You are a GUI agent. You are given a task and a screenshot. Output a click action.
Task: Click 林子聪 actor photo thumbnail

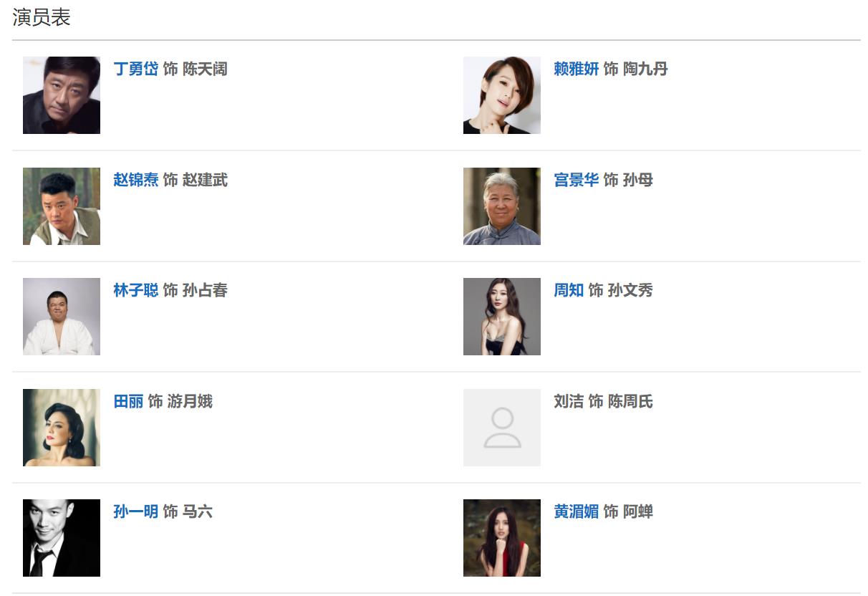(x=62, y=317)
